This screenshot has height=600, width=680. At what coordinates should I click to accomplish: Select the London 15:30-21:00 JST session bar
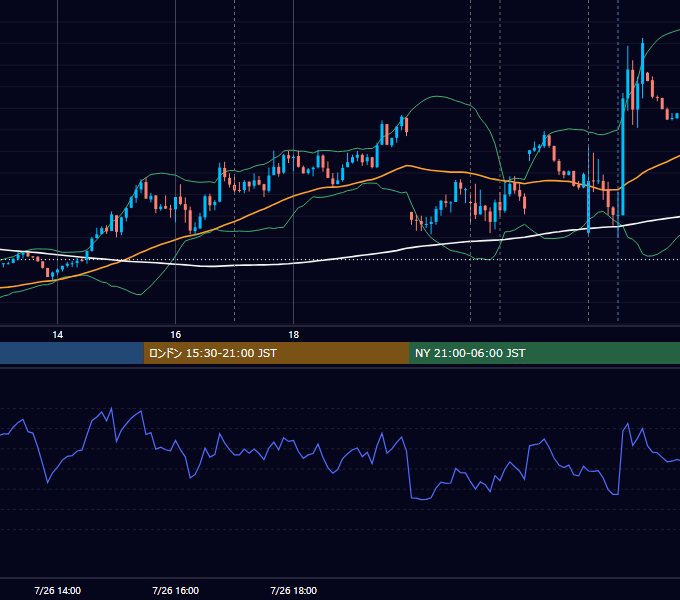[x=276, y=353]
